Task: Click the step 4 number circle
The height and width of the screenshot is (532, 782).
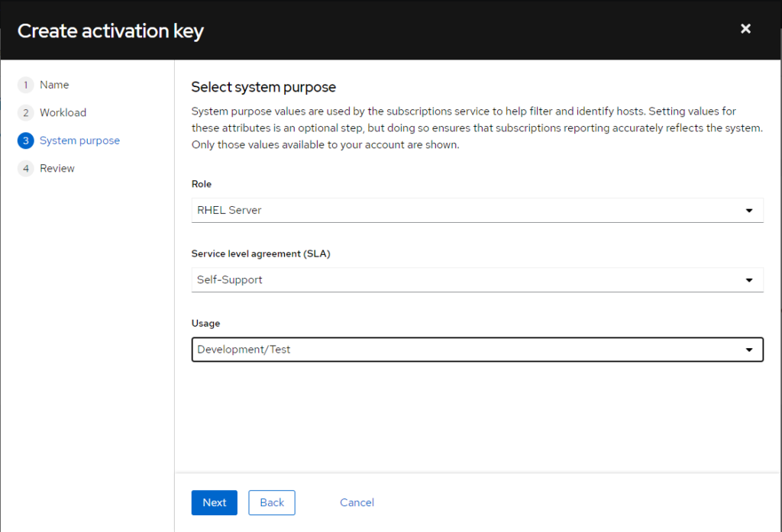Action: [25, 169]
